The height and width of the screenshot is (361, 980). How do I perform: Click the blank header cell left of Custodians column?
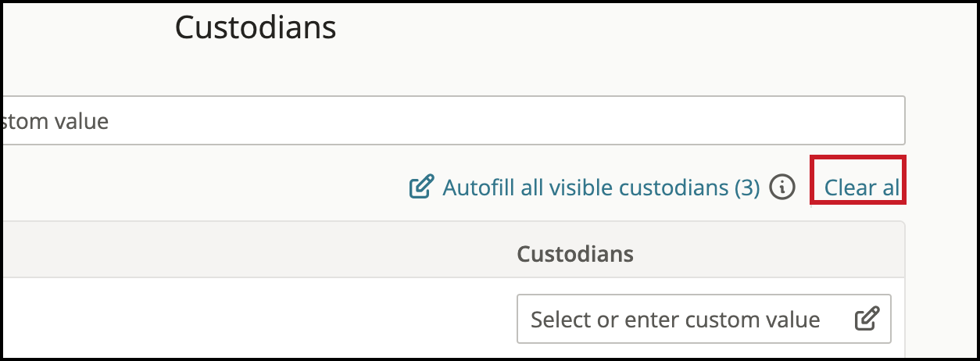(x=254, y=249)
